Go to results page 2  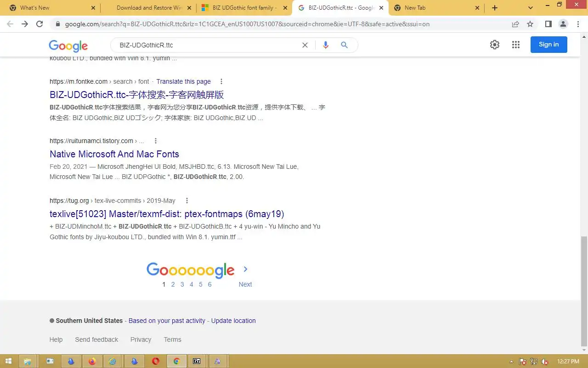click(x=173, y=284)
